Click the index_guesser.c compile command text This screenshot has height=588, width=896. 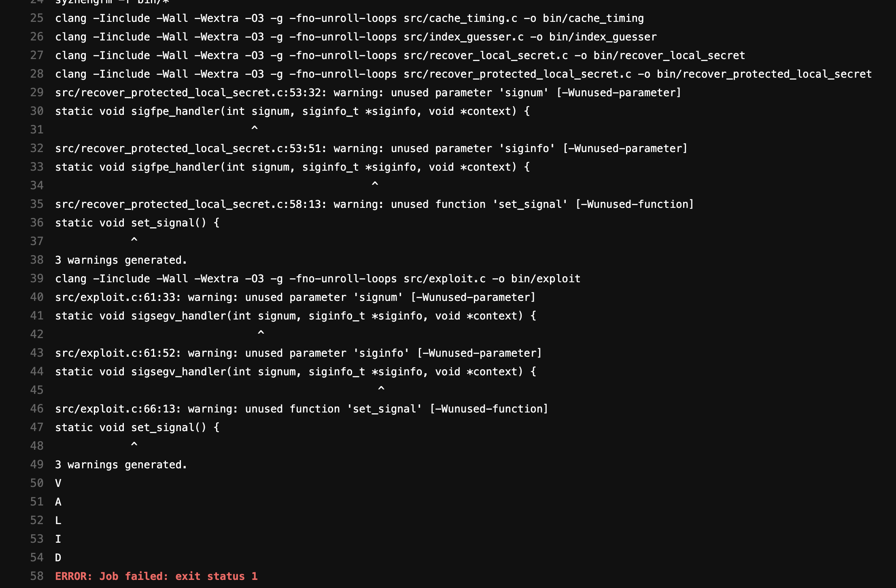pyautogui.click(x=356, y=37)
